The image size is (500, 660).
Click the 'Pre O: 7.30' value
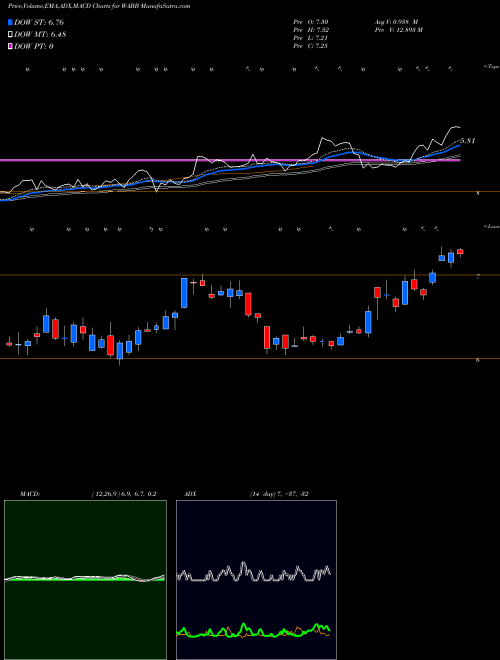point(311,22)
